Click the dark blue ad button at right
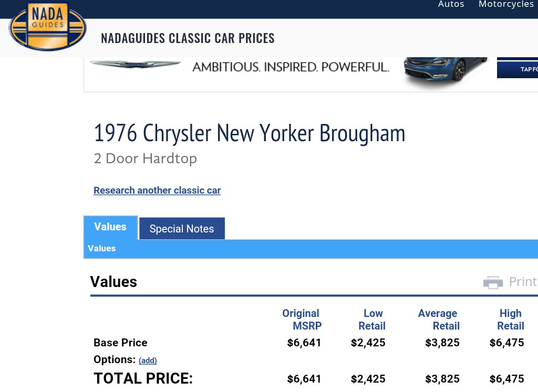538x392 pixels. (518, 69)
